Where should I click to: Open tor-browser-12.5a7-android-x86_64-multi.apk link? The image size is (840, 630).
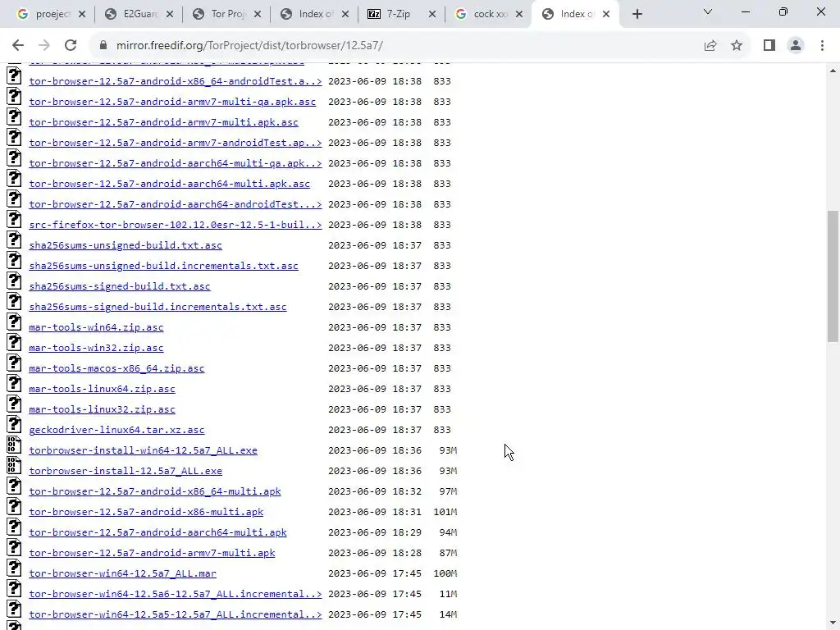pos(155,491)
